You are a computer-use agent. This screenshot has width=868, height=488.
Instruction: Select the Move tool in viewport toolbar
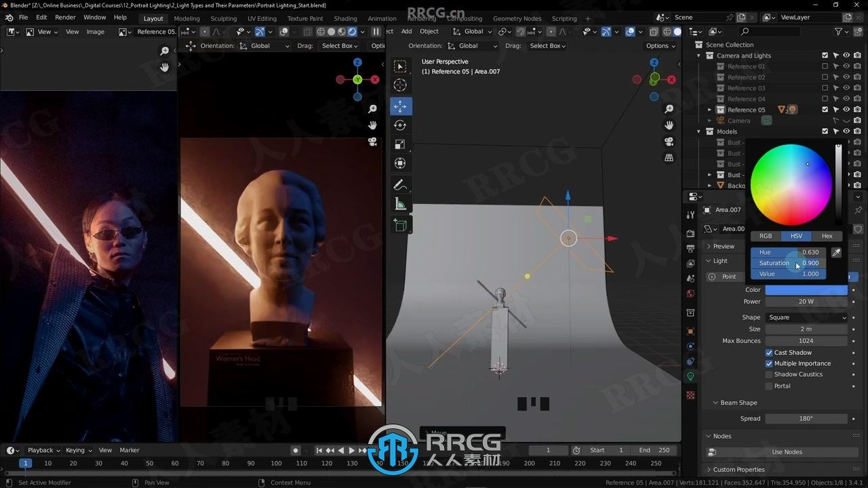(400, 106)
